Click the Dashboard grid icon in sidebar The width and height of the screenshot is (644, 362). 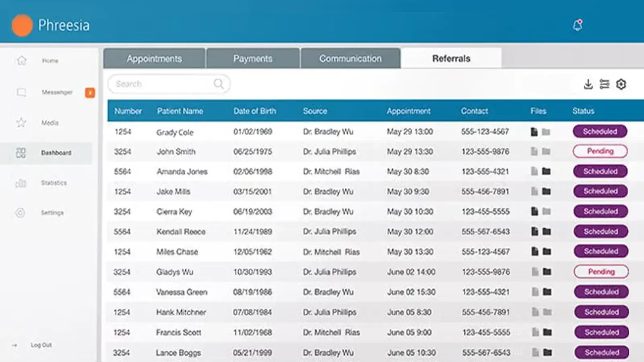coord(21,153)
